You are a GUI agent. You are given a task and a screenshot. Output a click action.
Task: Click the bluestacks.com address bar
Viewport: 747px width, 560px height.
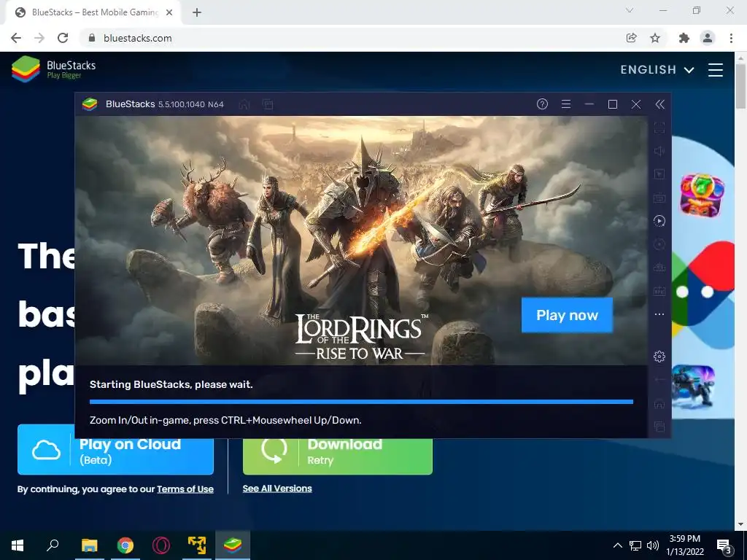352,38
